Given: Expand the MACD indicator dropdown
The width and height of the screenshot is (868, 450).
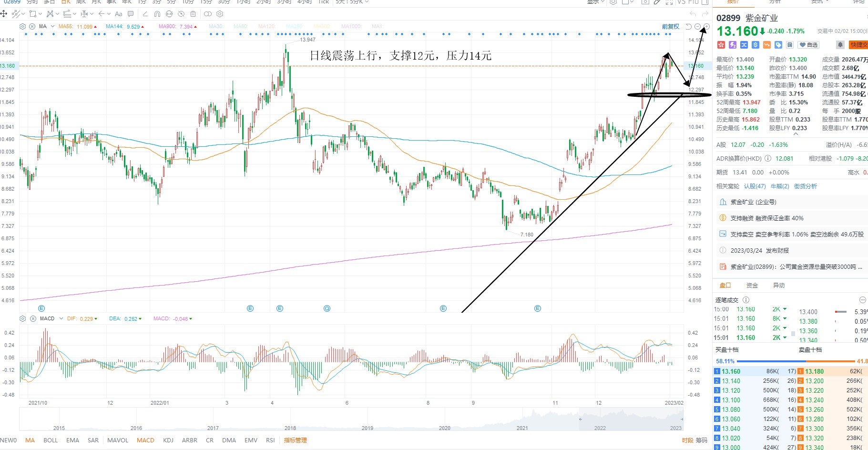Looking at the screenshot, I should [x=61, y=318].
